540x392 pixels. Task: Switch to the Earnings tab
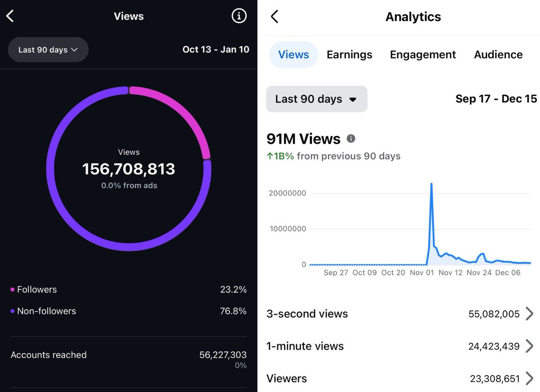click(350, 55)
